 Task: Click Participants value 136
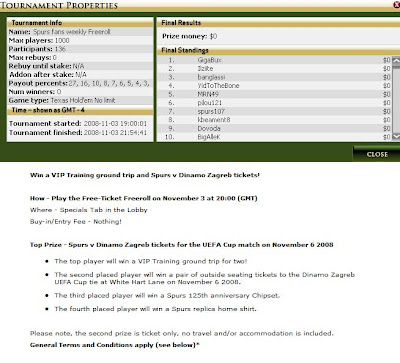pyautogui.click(x=60, y=49)
